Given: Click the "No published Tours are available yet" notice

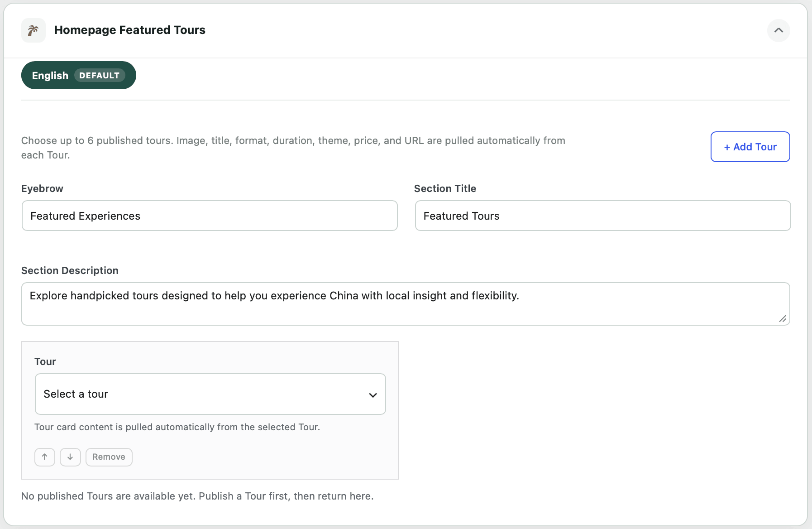Looking at the screenshot, I should click(x=197, y=496).
